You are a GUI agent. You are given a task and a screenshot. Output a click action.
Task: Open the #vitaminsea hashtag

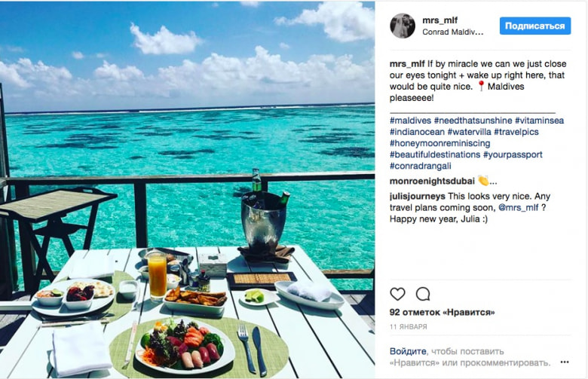pos(539,121)
